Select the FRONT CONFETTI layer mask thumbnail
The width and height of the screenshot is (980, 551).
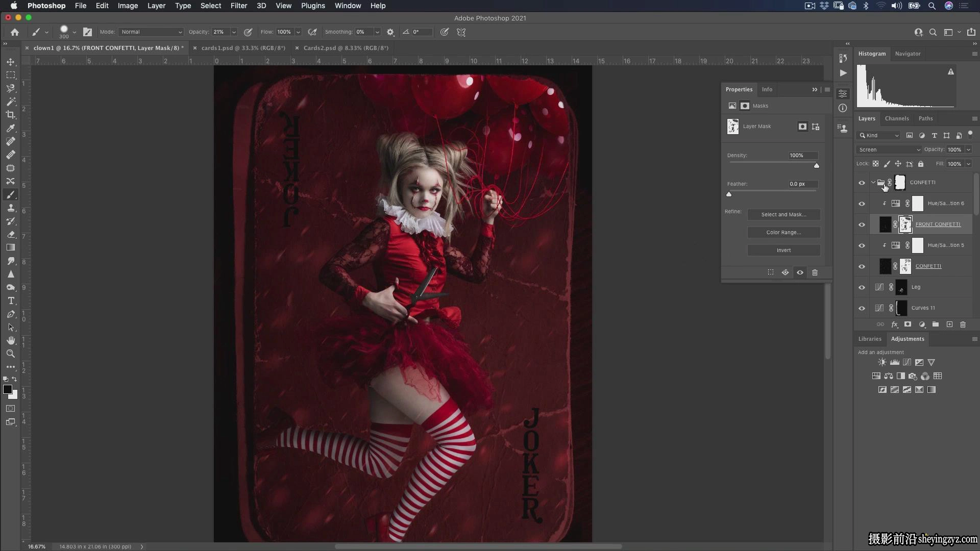coord(905,224)
